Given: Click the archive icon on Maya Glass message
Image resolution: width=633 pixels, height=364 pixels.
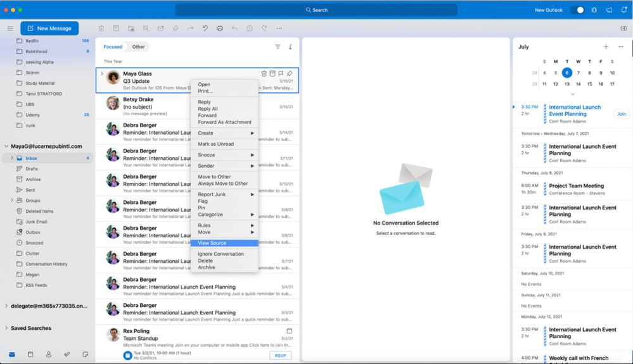Looking at the screenshot, I should [272, 73].
